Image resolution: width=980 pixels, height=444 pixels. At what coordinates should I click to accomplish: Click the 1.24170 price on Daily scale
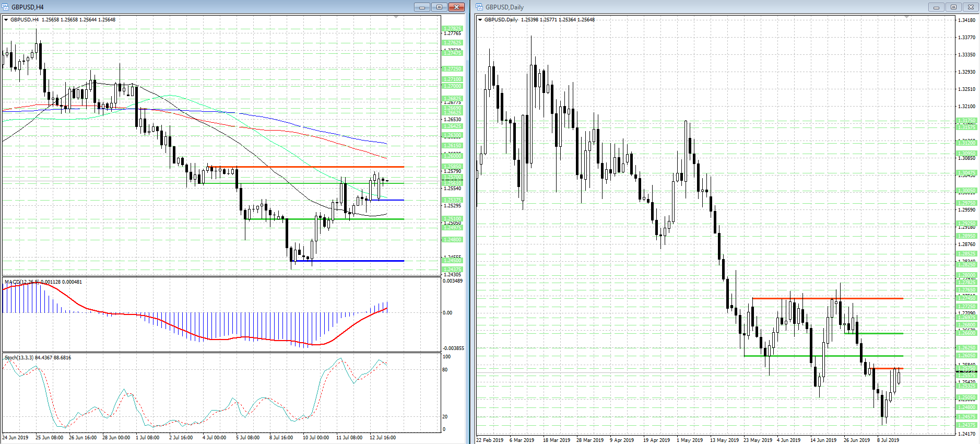pos(966,434)
